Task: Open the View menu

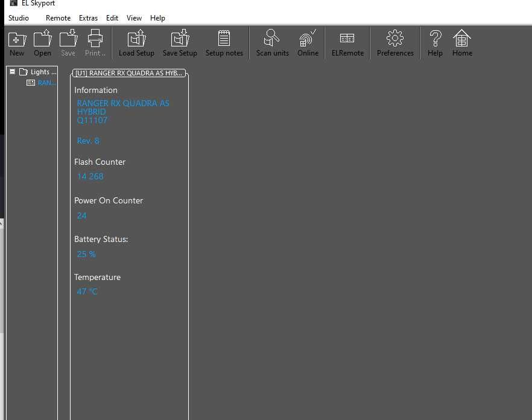Action: (134, 18)
